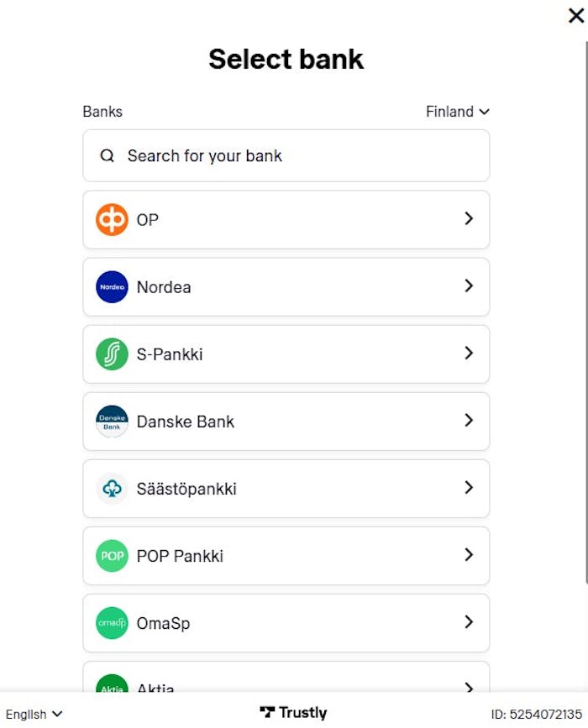Open the English language selector
588x728 pixels.
34,714
